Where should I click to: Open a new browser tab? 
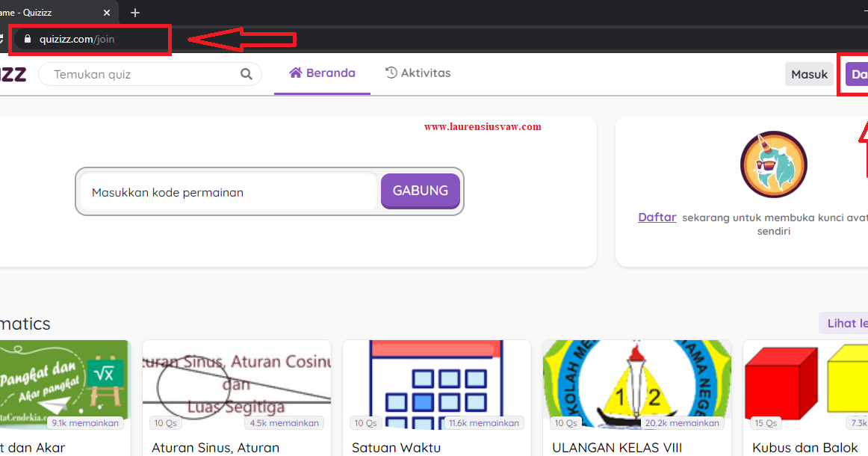pyautogui.click(x=135, y=12)
